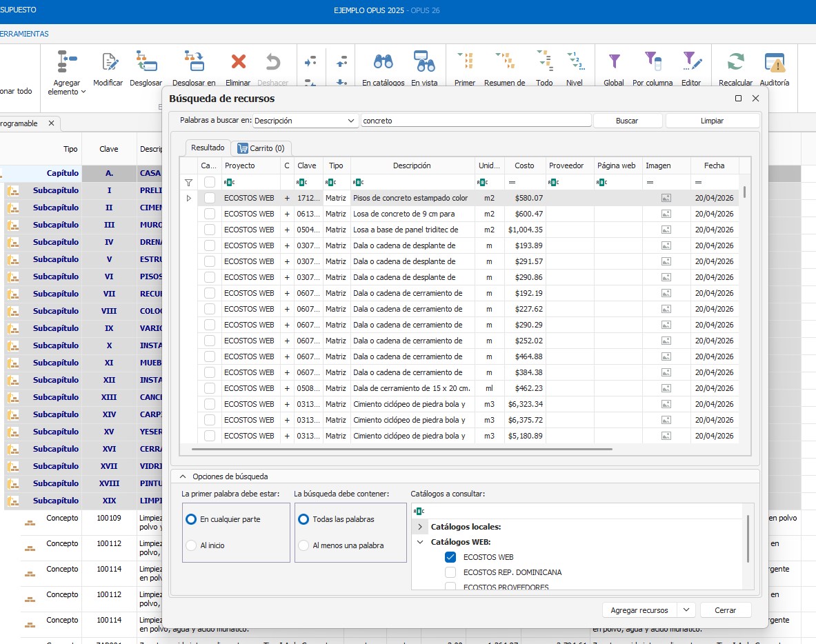
Task: Click folder icon of Subcapítulo VII row
Action: 12,294
